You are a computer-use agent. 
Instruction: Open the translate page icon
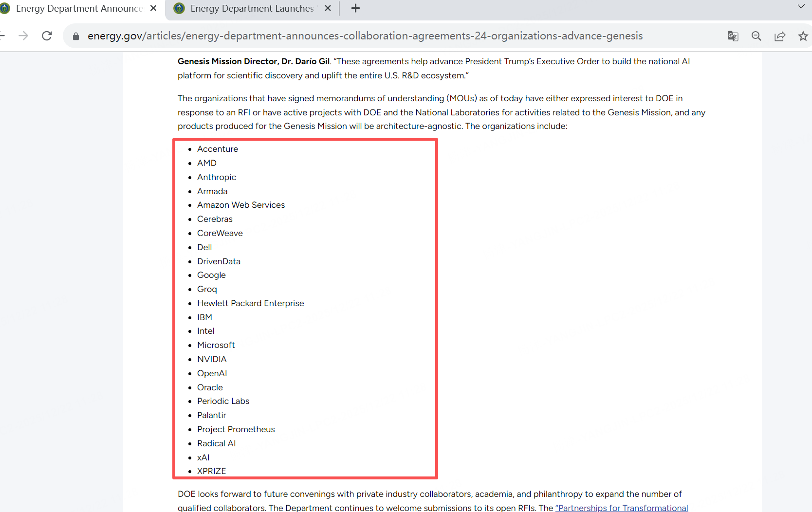(x=733, y=36)
